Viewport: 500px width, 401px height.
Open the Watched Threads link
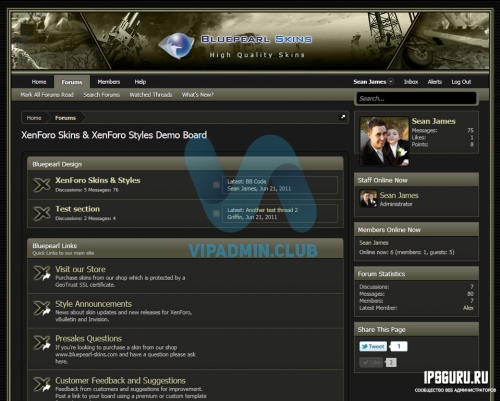click(x=151, y=95)
